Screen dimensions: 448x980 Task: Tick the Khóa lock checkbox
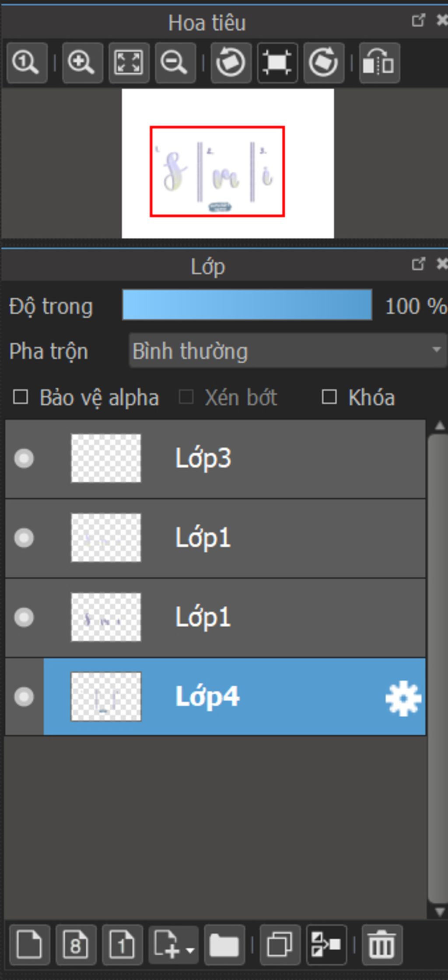click(x=329, y=397)
